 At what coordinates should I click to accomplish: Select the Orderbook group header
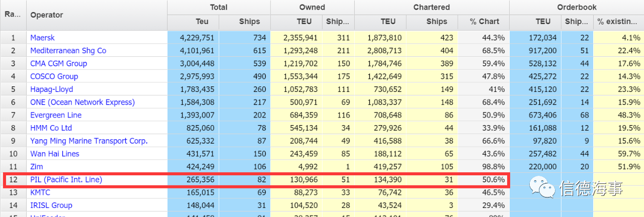[x=577, y=8]
